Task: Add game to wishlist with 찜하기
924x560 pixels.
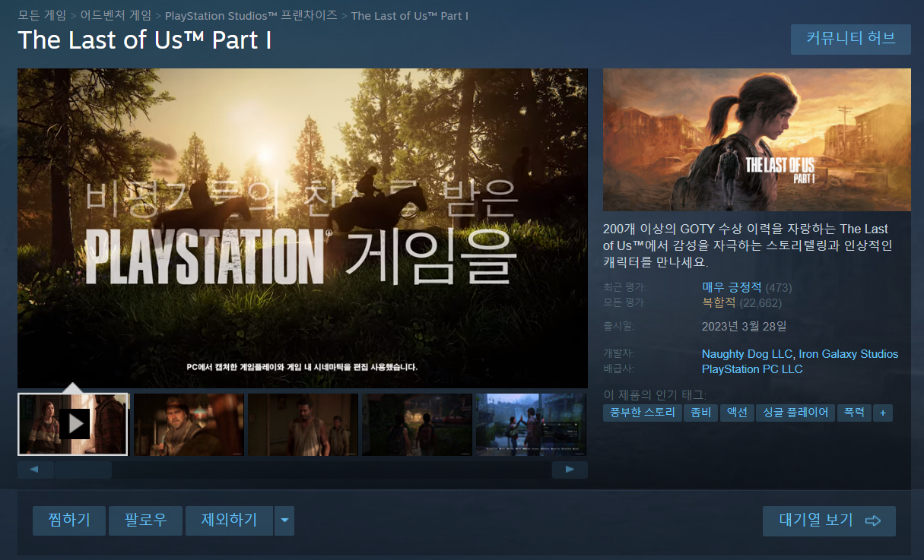Action: (x=69, y=520)
